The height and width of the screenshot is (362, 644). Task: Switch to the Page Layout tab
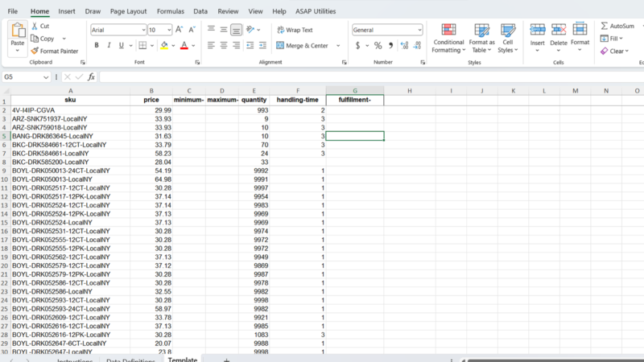[128, 12]
